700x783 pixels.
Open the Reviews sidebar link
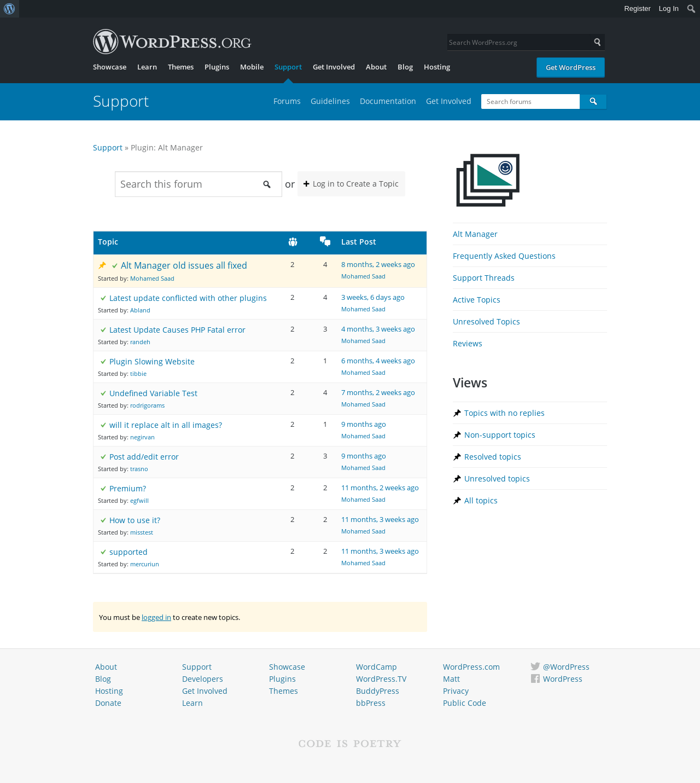point(468,344)
